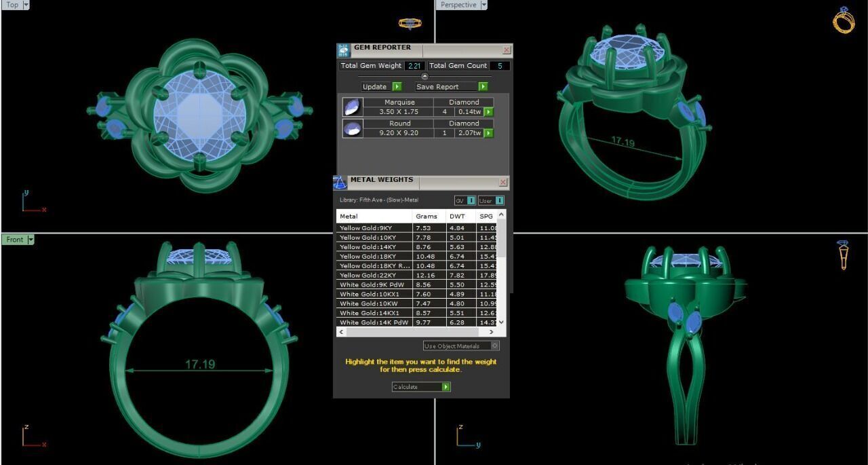
Task: Click green arrow beside Save Report
Action: pyautogui.click(x=483, y=87)
